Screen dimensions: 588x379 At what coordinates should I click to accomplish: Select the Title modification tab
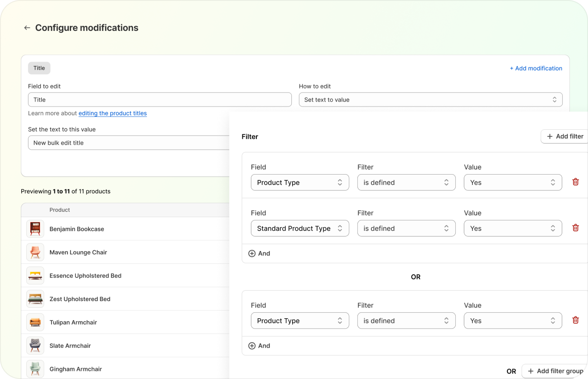pos(39,68)
